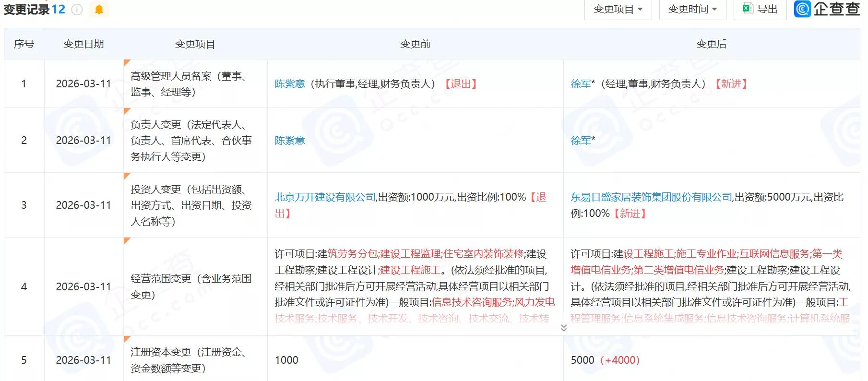Click the orange bell alert icon
The height and width of the screenshot is (381, 868).
99,10
